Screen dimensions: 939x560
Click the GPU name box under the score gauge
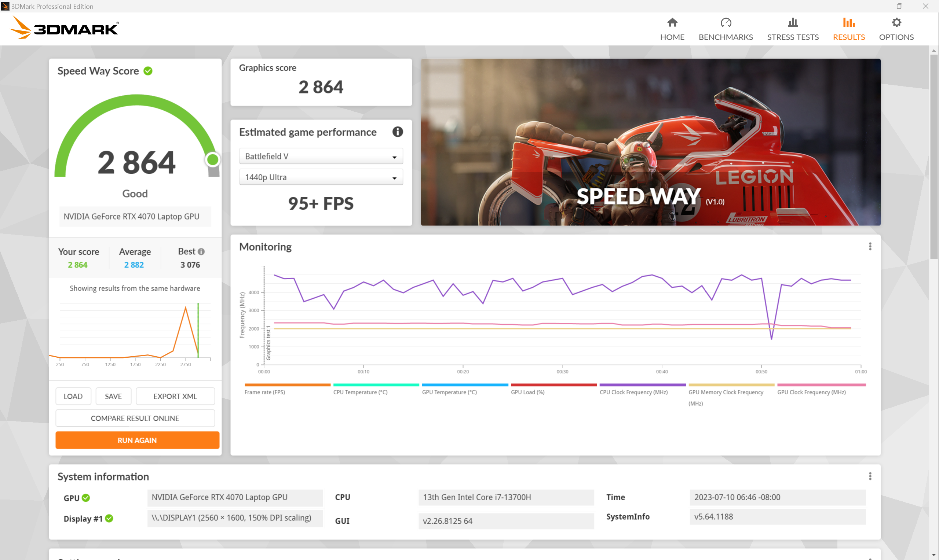[x=135, y=217]
